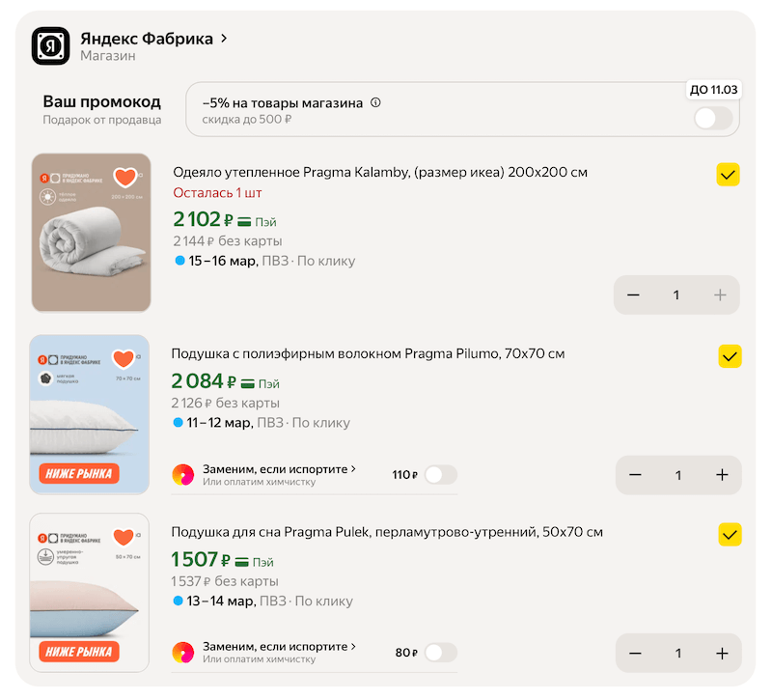The image size is (772, 700).
Task: Click delivery date '13–14 мар' for Pulek pillow
Action: pos(221,601)
